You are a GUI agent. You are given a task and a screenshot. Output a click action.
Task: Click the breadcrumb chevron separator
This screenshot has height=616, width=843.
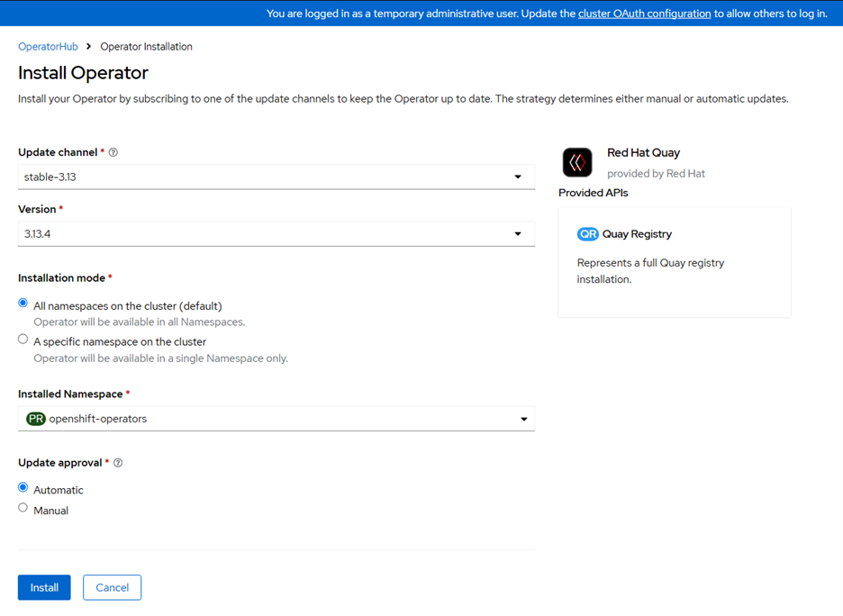click(x=88, y=47)
